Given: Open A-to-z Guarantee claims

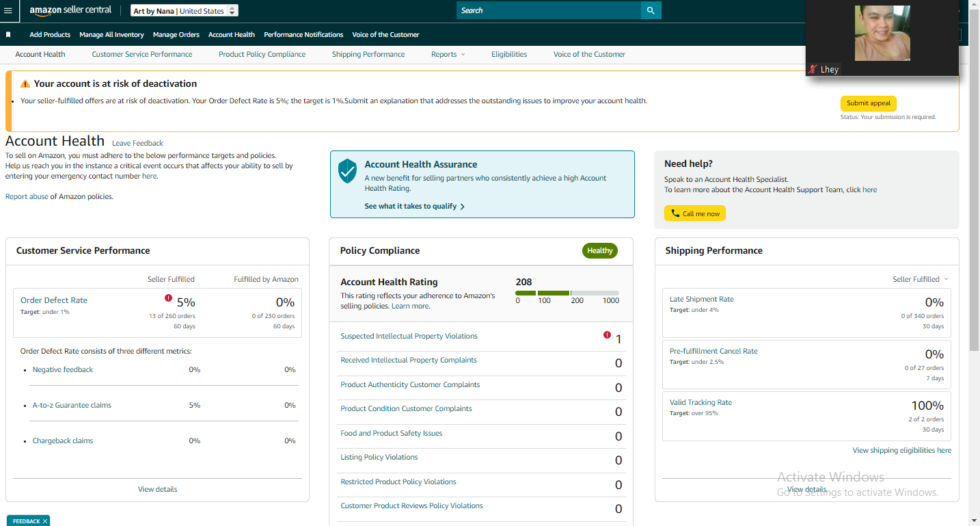Looking at the screenshot, I should (x=72, y=405).
